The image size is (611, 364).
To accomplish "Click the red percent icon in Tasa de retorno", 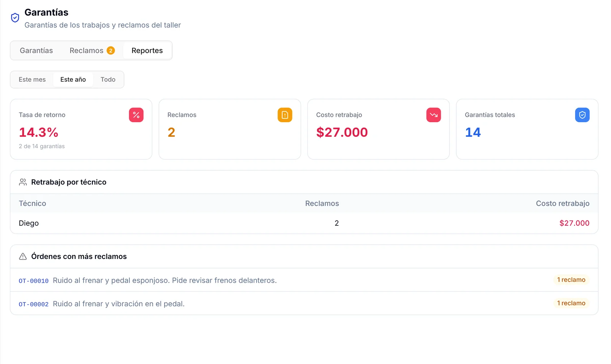I will coord(136,115).
